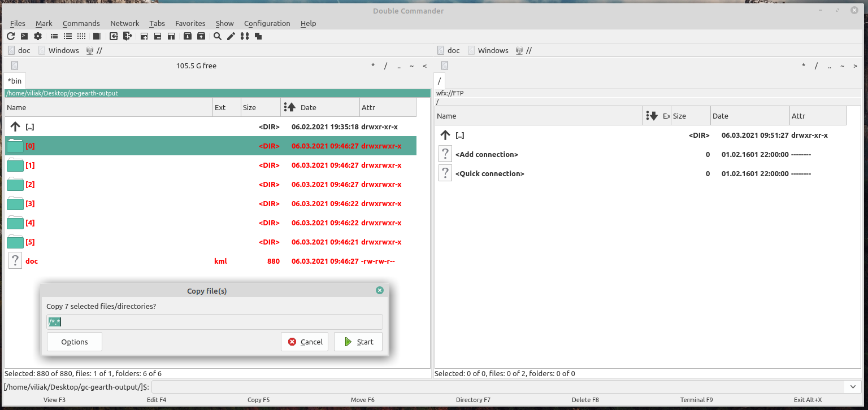
Task: Open the right panel drive list button
Action: pos(445,66)
